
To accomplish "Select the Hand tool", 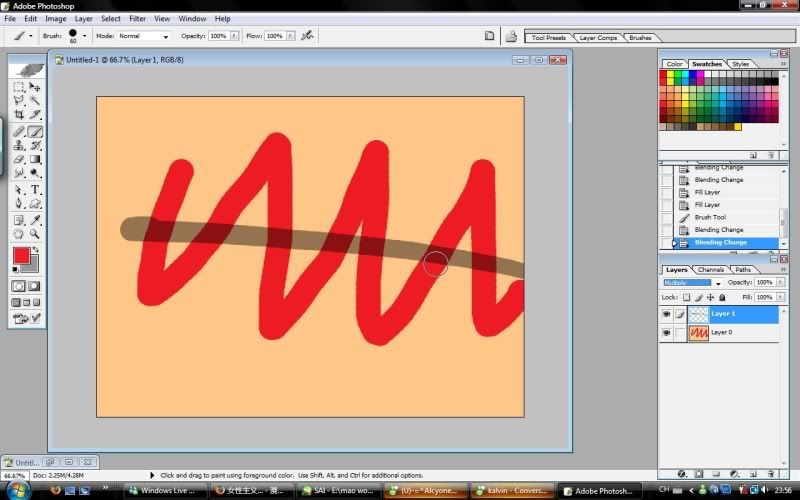I will pyautogui.click(x=19, y=234).
